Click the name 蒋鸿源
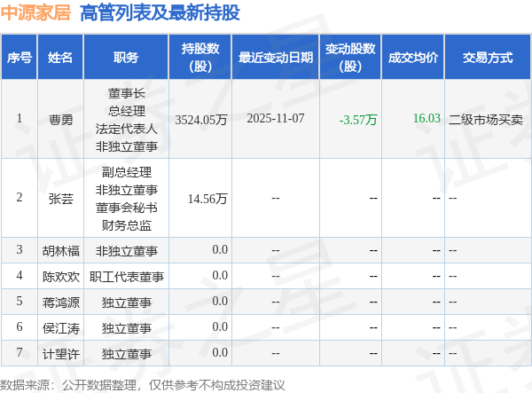The width and height of the screenshot is (532, 393). tap(60, 303)
